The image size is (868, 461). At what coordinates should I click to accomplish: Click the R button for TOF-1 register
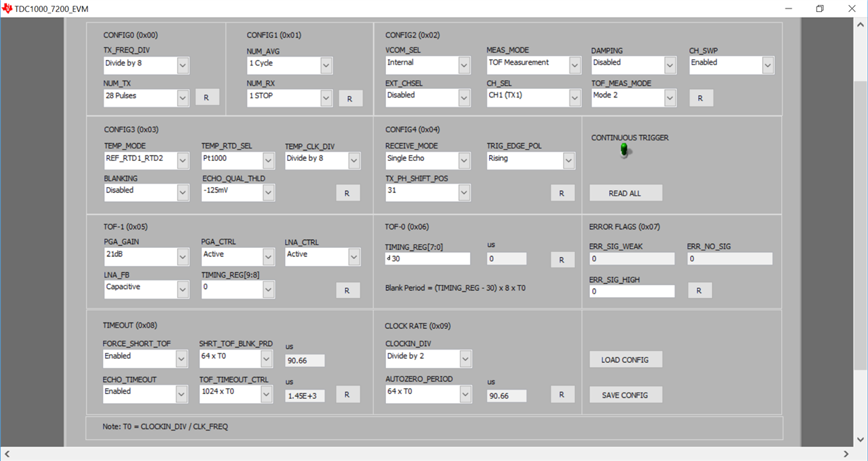(348, 290)
